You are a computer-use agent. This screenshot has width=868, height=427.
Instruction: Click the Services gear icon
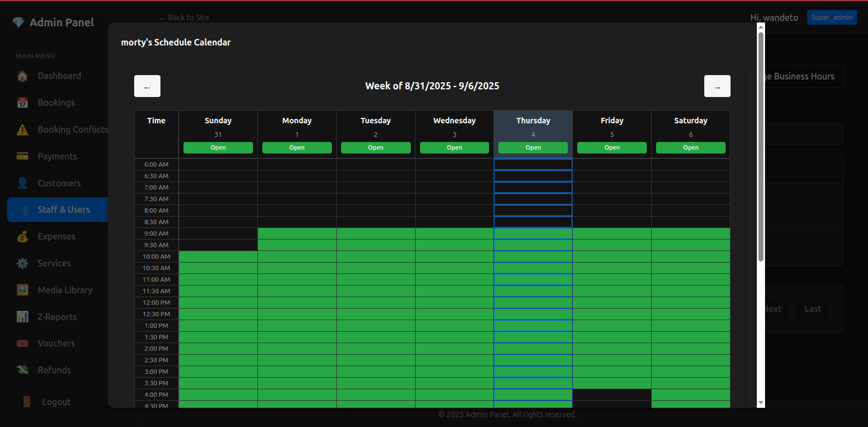click(22, 264)
